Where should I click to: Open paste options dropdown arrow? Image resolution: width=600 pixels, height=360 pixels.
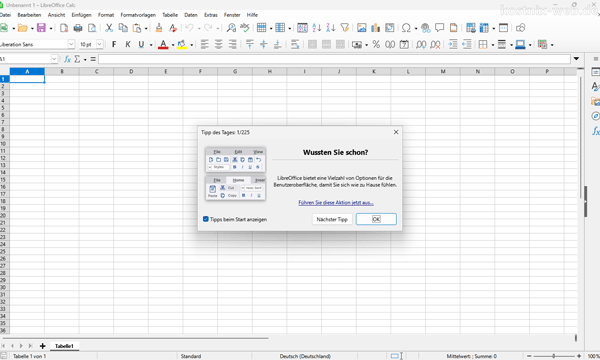click(146, 28)
